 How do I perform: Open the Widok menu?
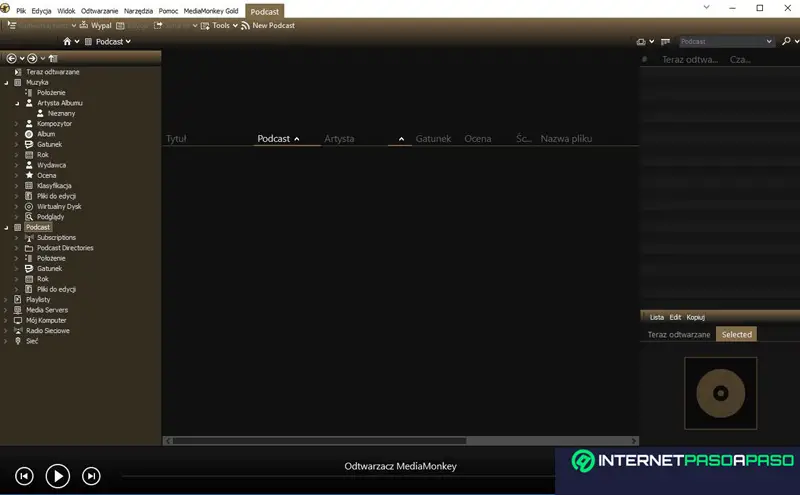[66, 11]
